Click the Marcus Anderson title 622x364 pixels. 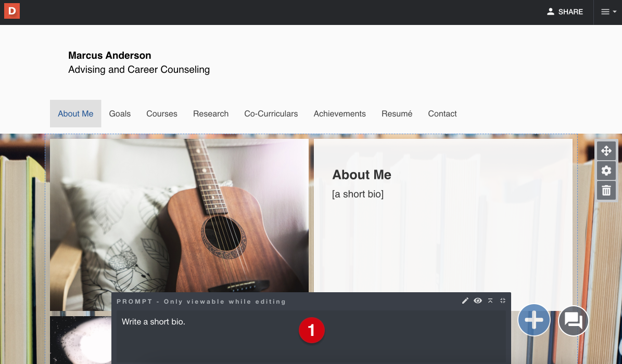(109, 56)
